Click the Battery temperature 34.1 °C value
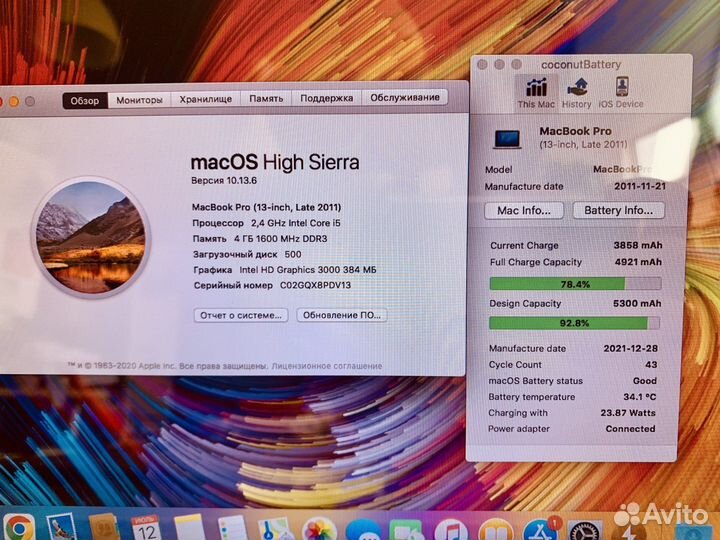This screenshot has height=540, width=720. tap(639, 397)
